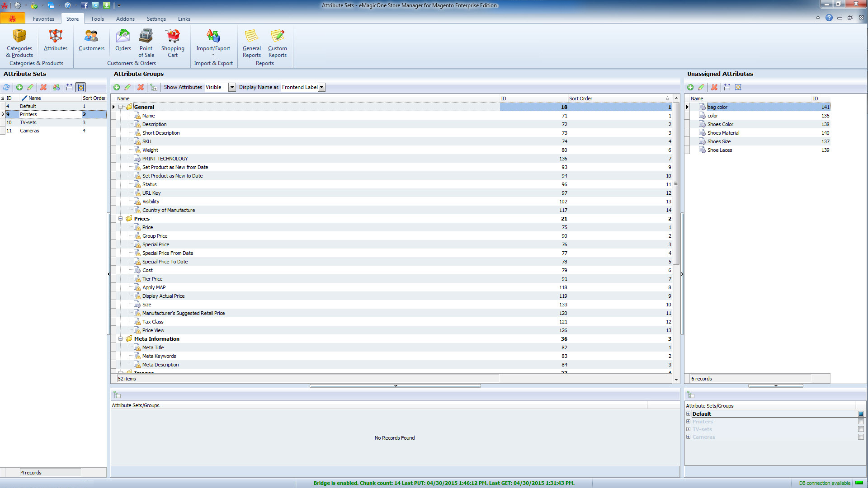This screenshot has width=868, height=488.
Task: Click column-width fit icon in Unassigned Attributes toolbar
Action: (x=727, y=87)
